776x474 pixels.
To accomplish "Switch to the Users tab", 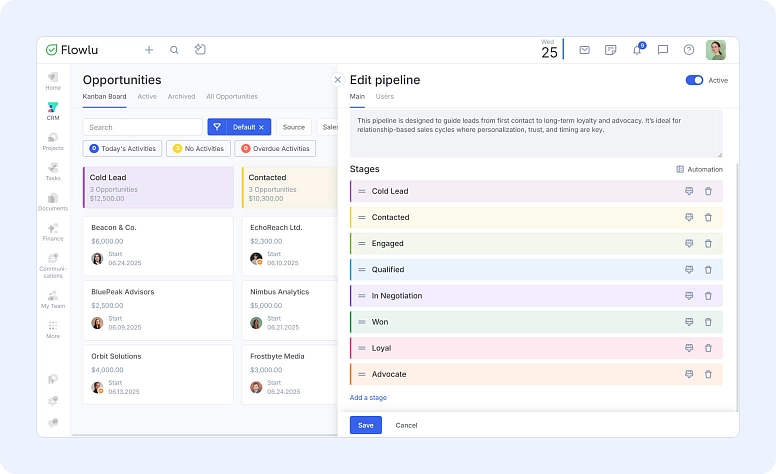I will (x=384, y=97).
